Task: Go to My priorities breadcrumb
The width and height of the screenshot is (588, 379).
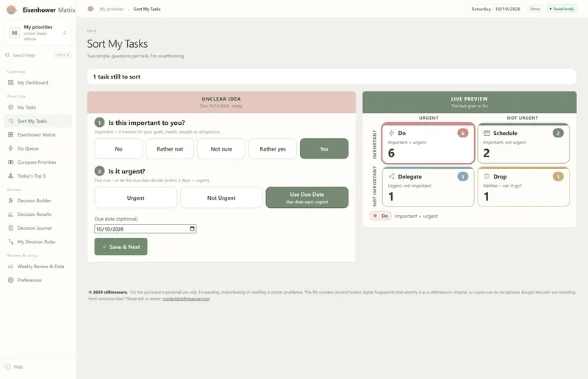Action: [111, 9]
